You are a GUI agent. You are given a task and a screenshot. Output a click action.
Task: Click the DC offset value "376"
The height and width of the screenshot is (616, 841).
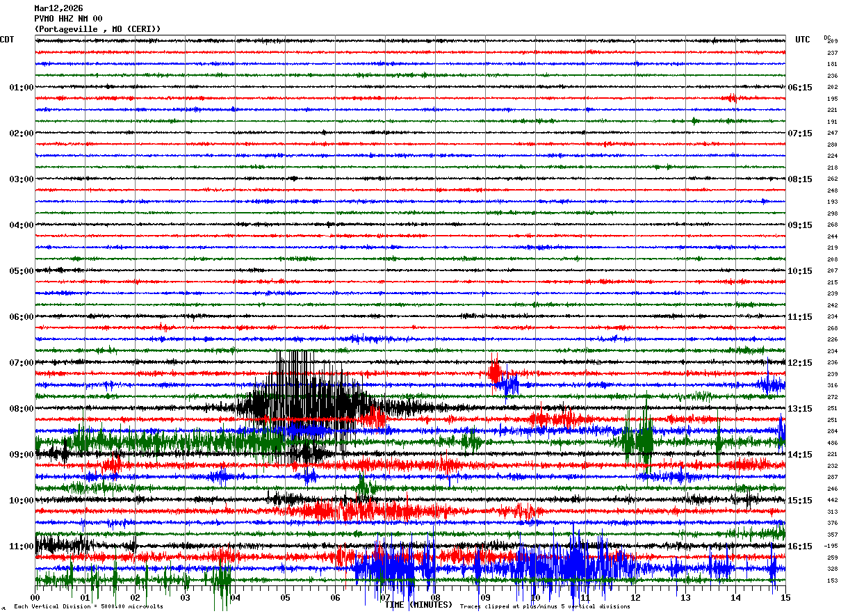pyautogui.click(x=832, y=524)
